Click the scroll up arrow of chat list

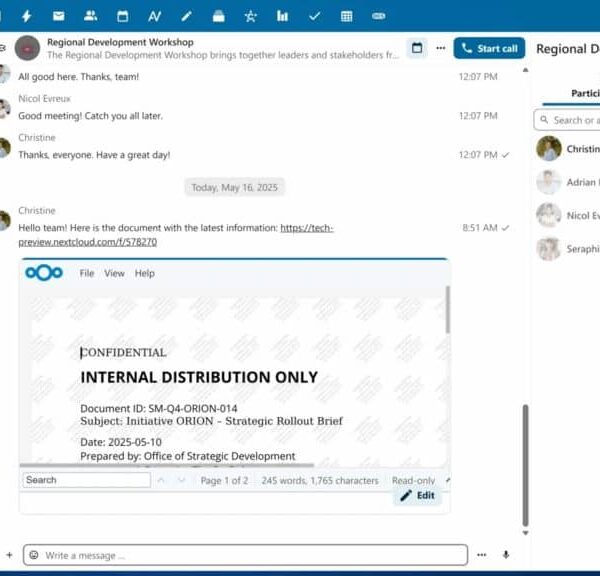click(x=525, y=70)
